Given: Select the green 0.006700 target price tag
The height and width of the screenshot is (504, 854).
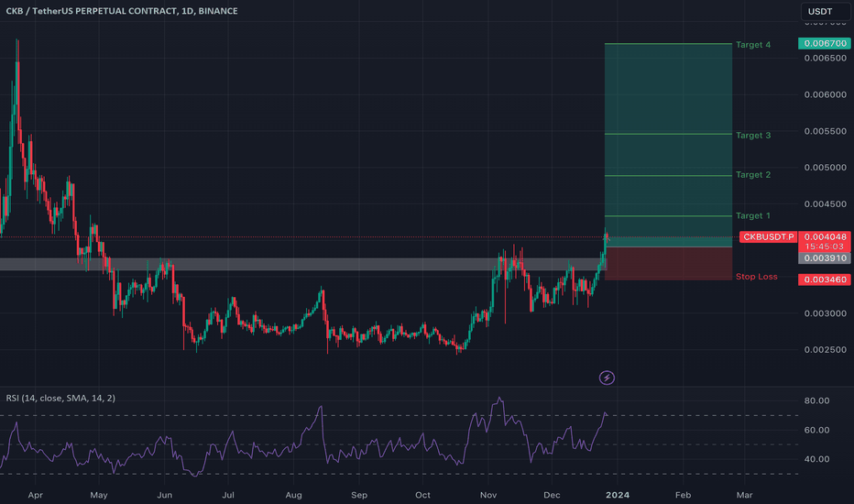Looking at the screenshot, I should pos(825,43).
